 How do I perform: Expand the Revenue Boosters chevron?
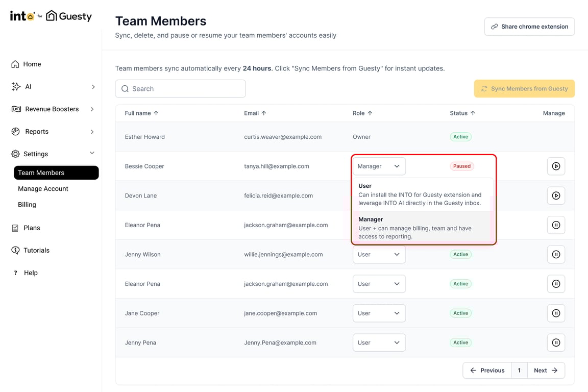(x=92, y=109)
